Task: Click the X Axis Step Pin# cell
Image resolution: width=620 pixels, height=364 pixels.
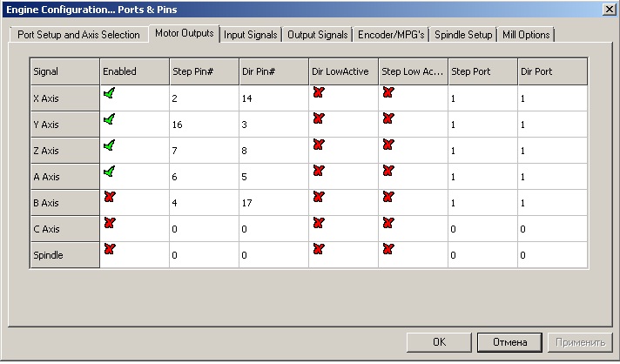Action: [x=203, y=98]
